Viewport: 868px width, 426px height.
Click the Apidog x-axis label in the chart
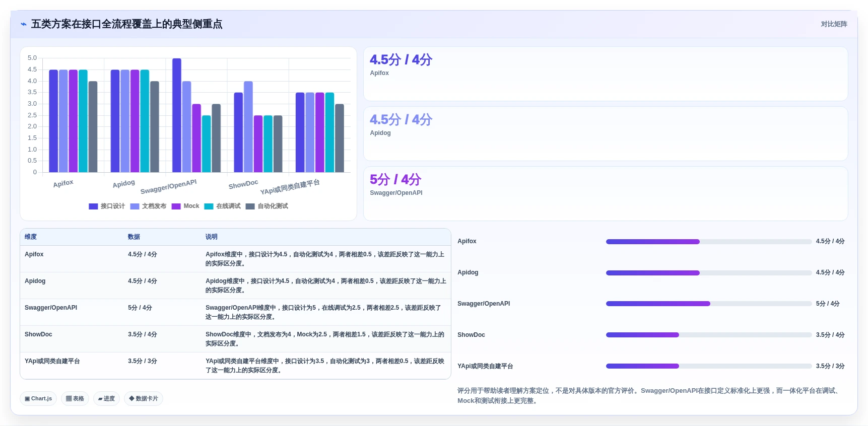coord(124,184)
